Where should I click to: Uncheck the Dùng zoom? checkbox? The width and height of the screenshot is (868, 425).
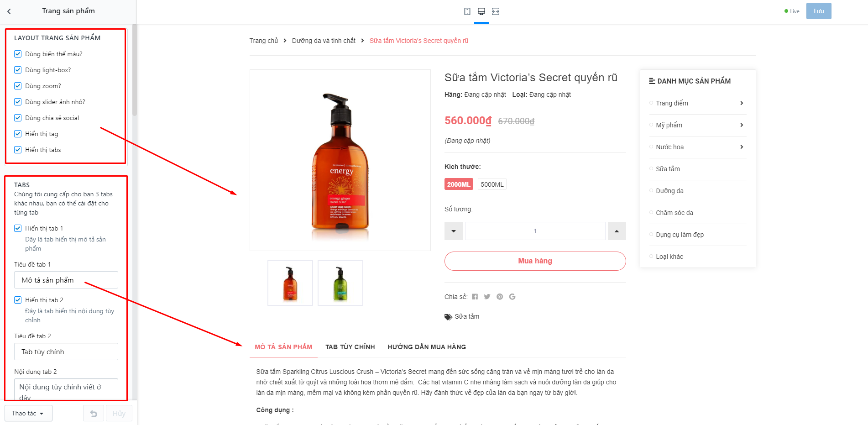(x=18, y=86)
